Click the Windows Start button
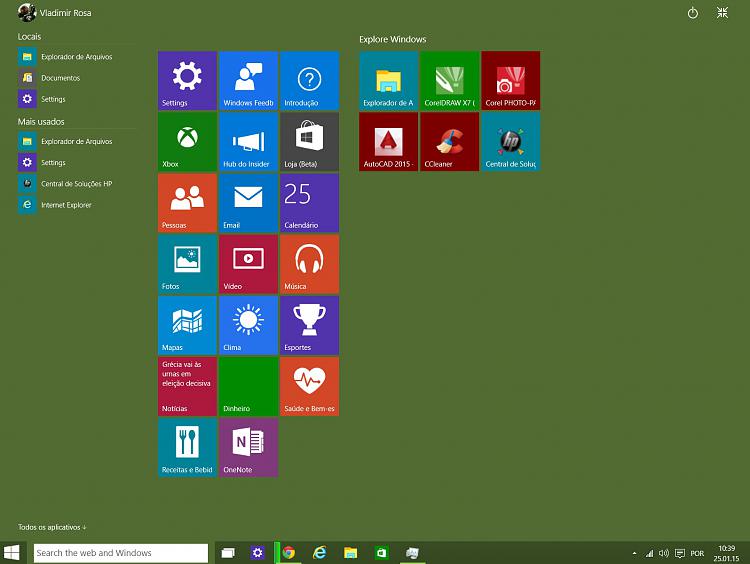The image size is (750, 564). click(11, 553)
